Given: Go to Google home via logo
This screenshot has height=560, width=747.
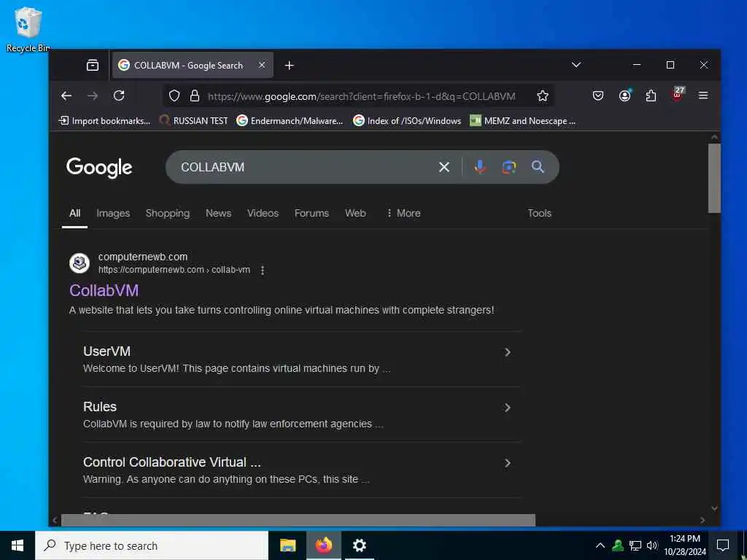Looking at the screenshot, I should click(99, 167).
